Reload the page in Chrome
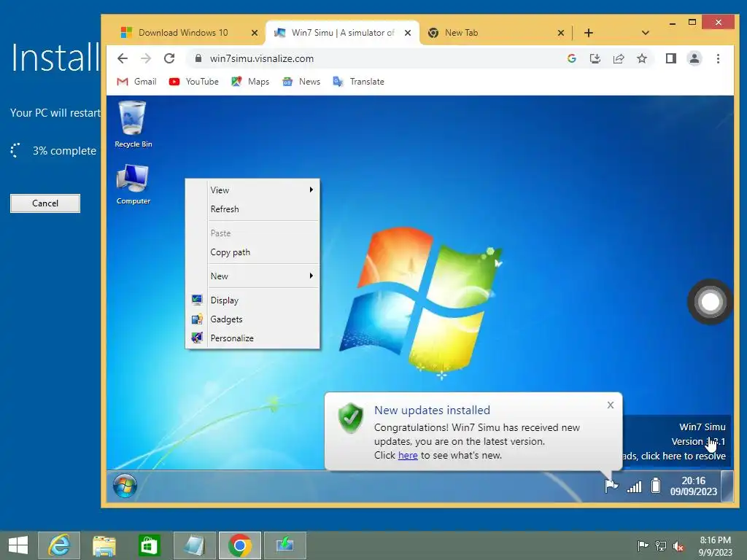This screenshot has height=560, width=747. pyautogui.click(x=169, y=58)
